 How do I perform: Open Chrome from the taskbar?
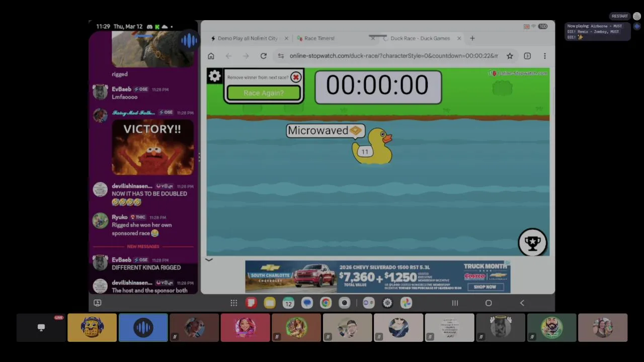click(x=326, y=303)
